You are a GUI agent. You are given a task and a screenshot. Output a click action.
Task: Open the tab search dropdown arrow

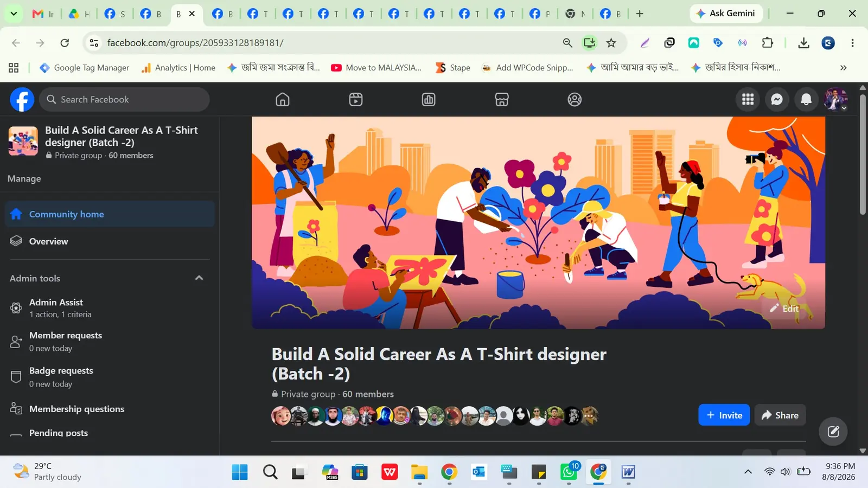coord(14,14)
